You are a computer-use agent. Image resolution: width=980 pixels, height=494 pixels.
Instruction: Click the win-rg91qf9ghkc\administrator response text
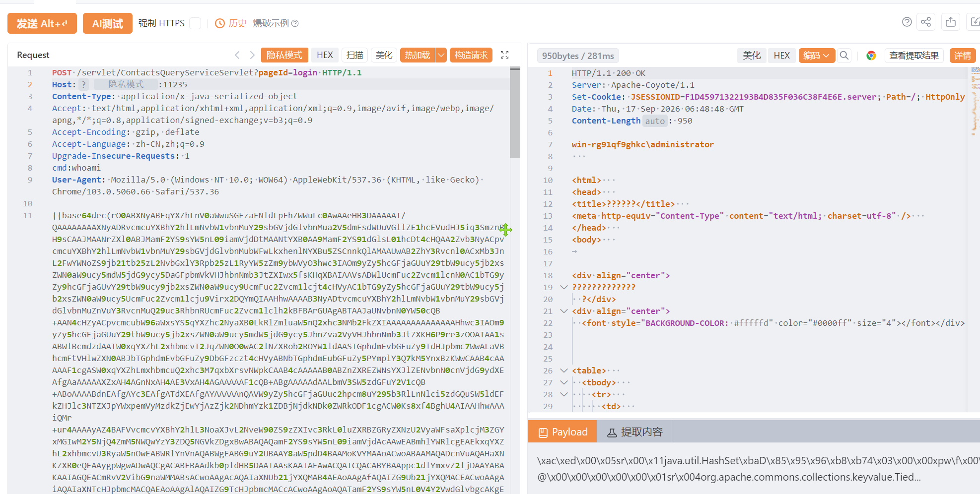pos(643,145)
